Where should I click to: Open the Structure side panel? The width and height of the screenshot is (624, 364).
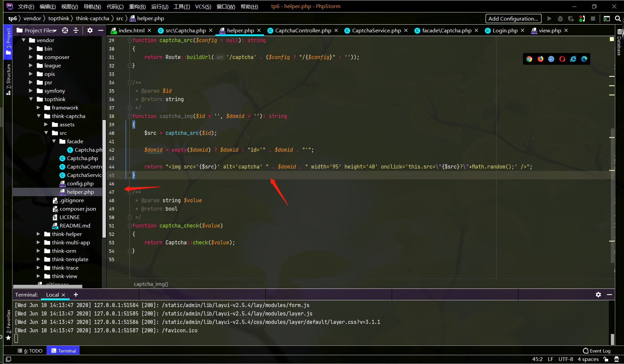pos(8,79)
